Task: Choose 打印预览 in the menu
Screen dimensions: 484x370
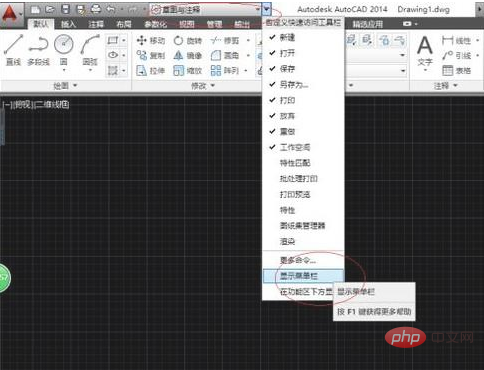Action: 303,194
